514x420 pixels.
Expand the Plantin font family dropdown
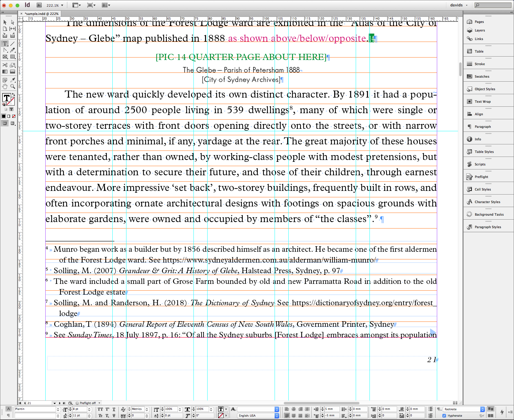[58, 409]
